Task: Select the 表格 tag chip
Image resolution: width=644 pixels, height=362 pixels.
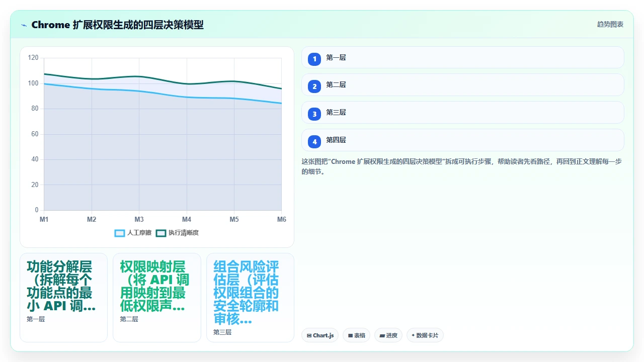Action: click(x=357, y=335)
